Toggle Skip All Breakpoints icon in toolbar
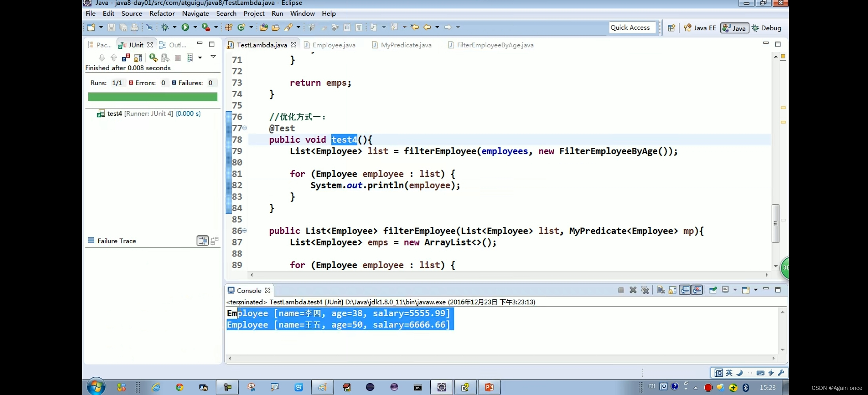The image size is (868, 395). tap(149, 27)
